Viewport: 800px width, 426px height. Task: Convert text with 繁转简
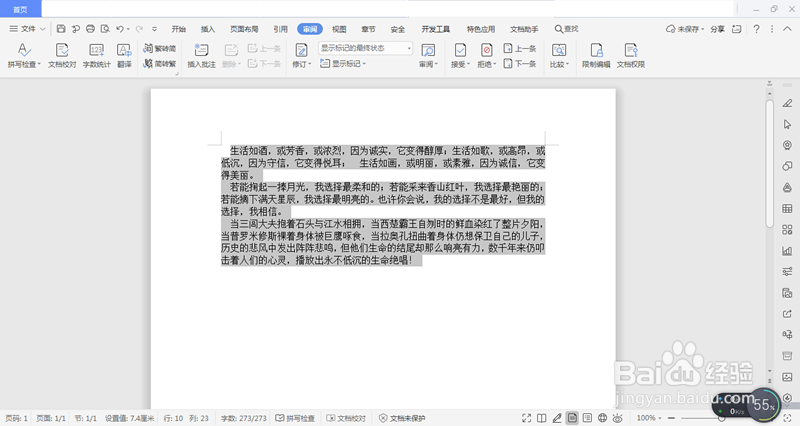[160, 48]
